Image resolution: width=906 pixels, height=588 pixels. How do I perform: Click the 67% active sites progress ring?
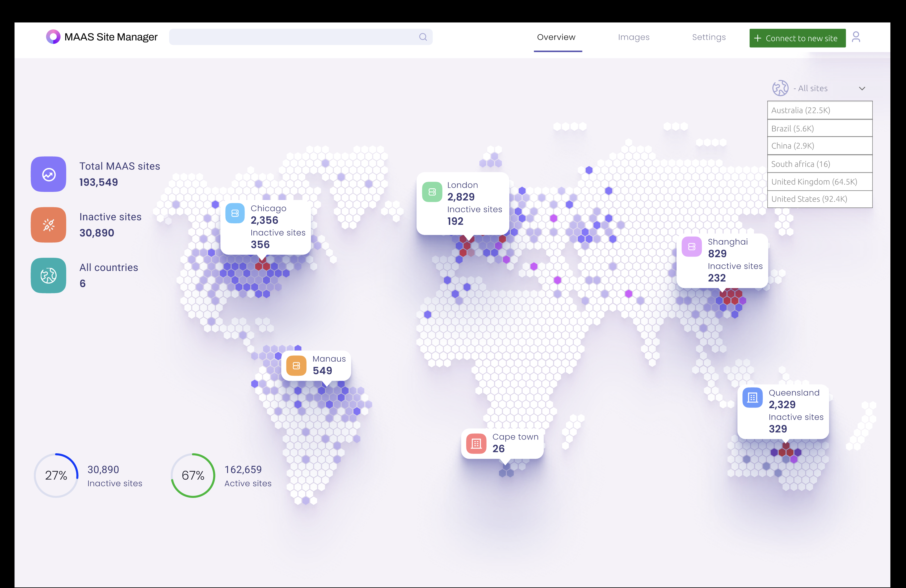(x=193, y=475)
